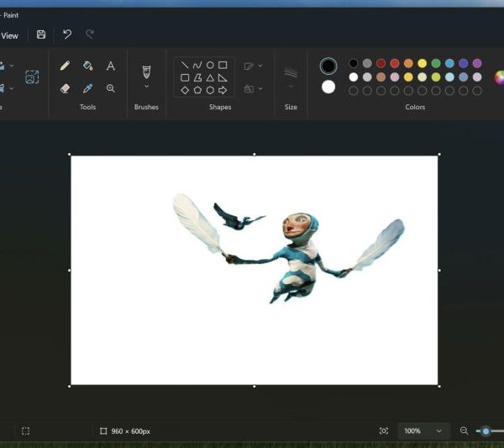Choose the yellow palette color

coord(422,63)
